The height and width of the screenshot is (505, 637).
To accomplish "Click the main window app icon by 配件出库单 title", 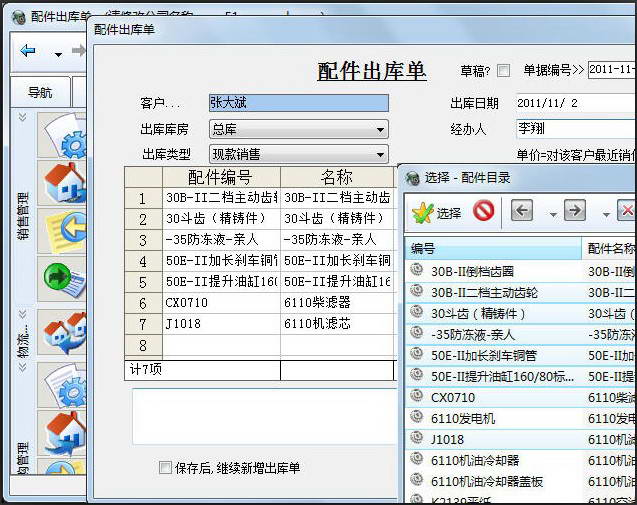I will tap(19, 17).
